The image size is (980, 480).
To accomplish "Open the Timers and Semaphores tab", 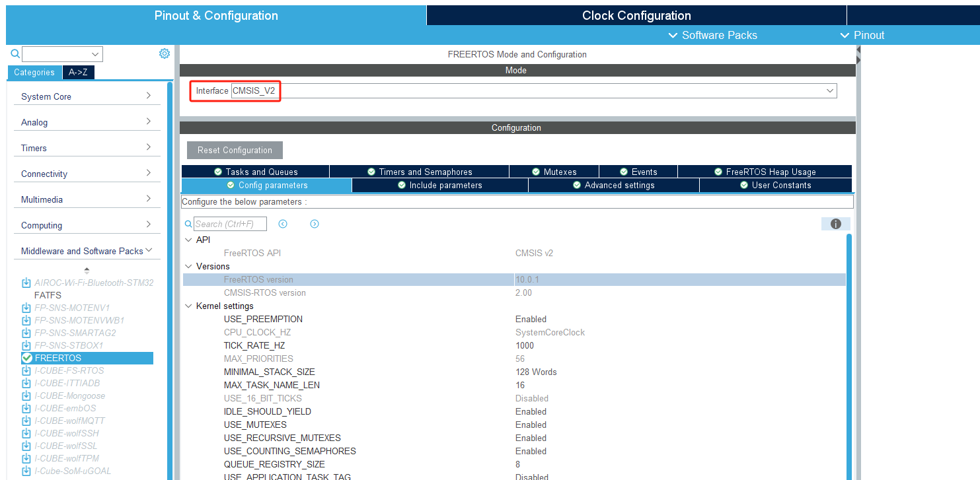I will pyautogui.click(x=420, y=172).
